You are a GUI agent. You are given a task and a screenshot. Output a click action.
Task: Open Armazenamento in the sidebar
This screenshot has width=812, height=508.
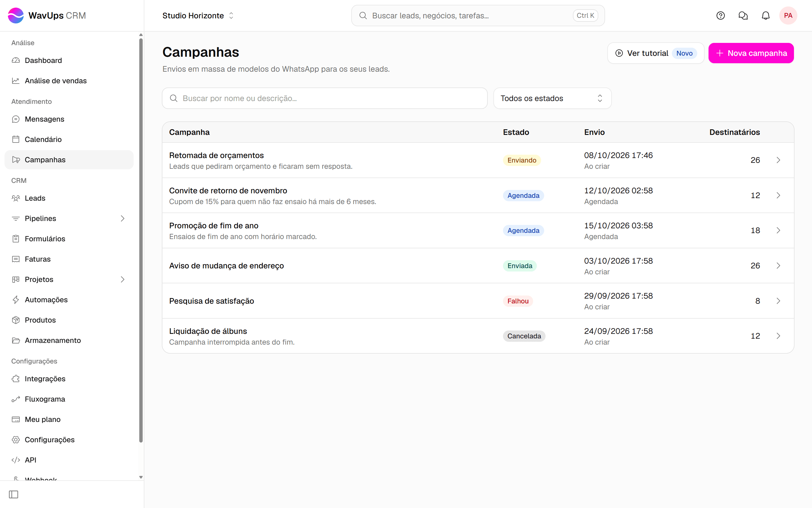pyautogui.click(x=69, y=340)
